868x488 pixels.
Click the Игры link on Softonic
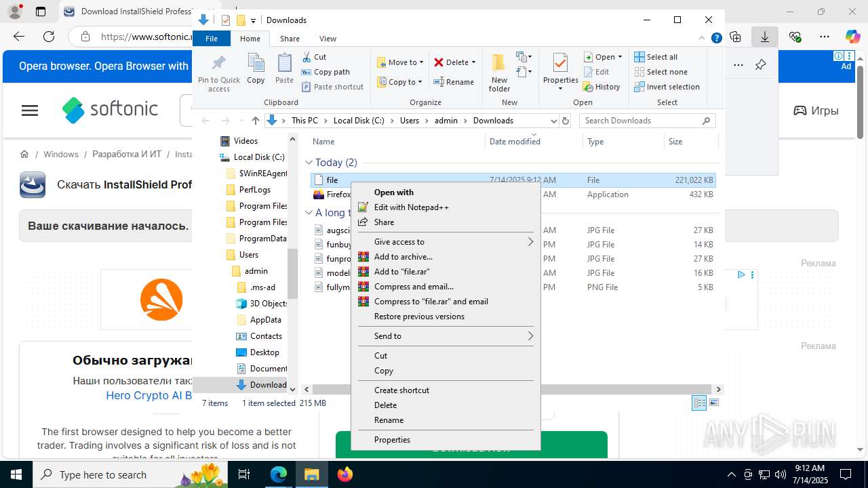(x=816, y=110)
